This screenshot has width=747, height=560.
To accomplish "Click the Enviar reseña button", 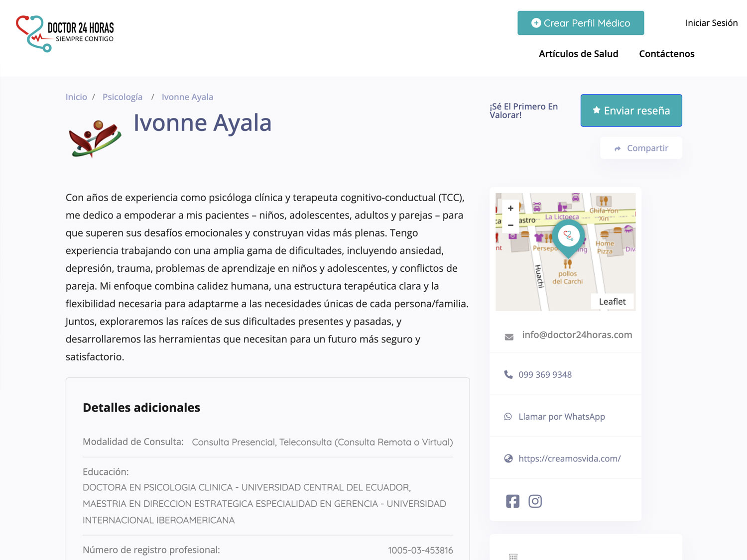I will [x=631, y=111].
